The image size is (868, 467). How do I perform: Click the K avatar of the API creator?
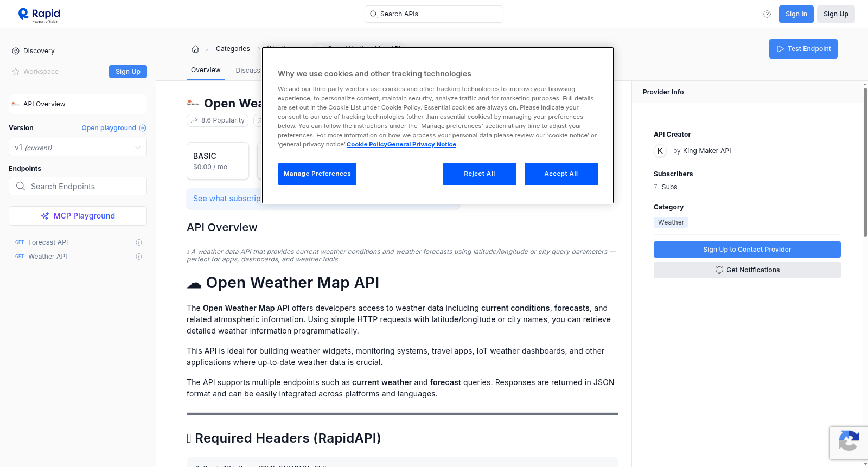click(x=660, y=151)
